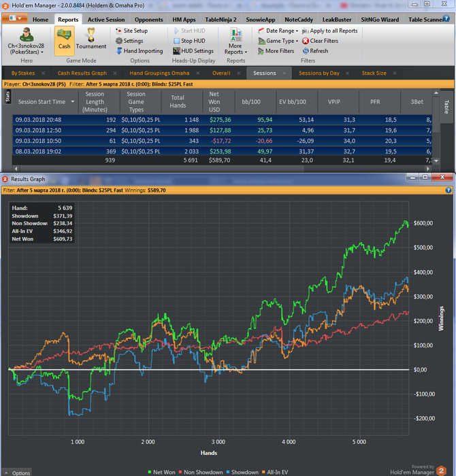This screenshot has width=456, height=476.
Task: Select the Overall report tab
Action: (x=221, y=73)
